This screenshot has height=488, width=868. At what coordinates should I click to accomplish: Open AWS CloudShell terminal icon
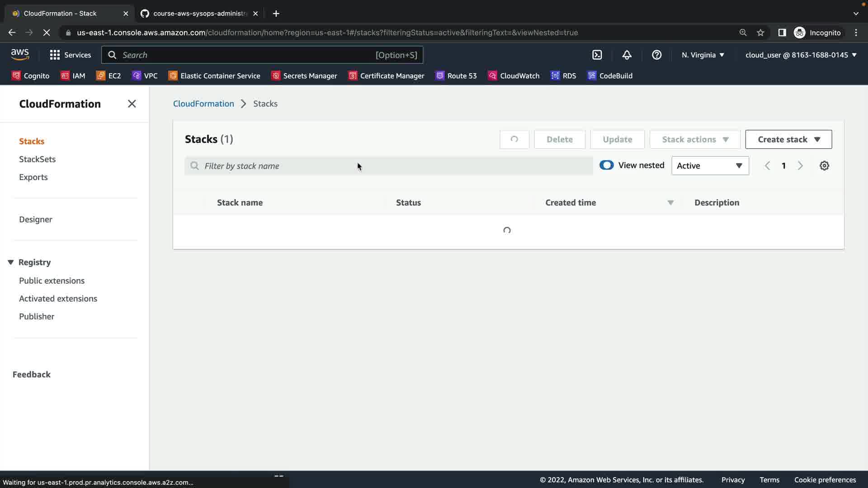tap(597, 55)
